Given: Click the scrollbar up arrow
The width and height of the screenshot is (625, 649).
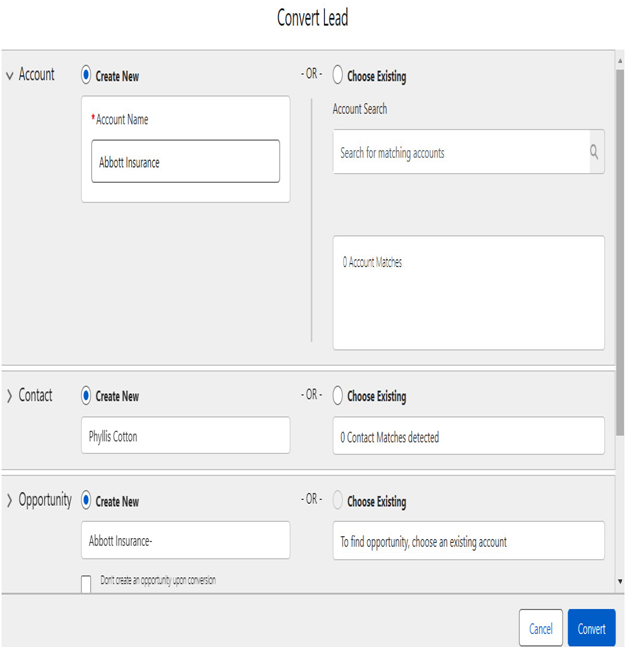Looking at the screenshot, I should [x=620, y=61].
